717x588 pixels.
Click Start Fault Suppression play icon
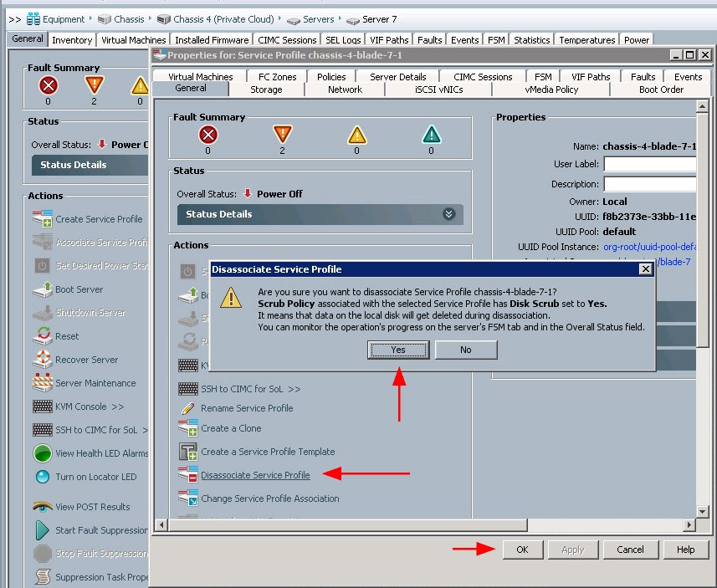[x=43, y=530]
